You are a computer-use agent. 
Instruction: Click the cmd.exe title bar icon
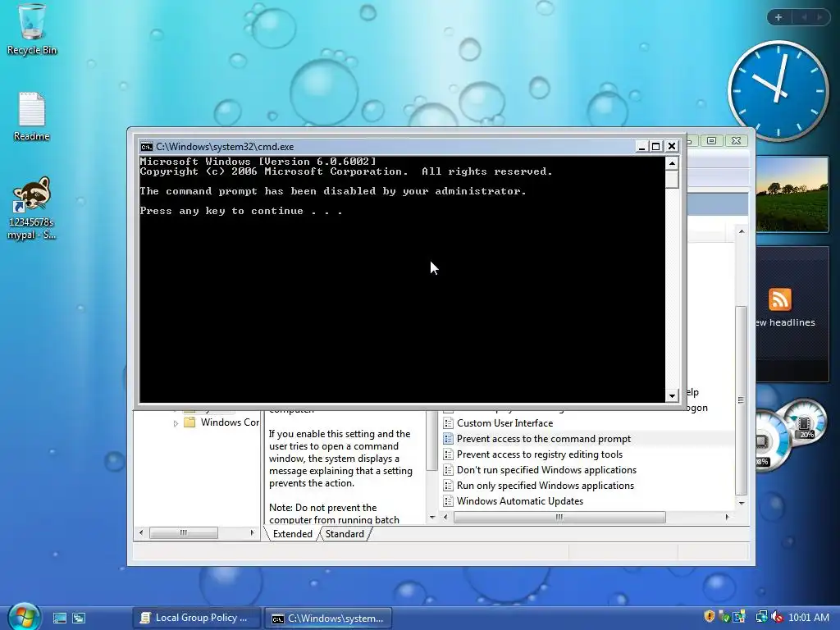pos(146,146)
